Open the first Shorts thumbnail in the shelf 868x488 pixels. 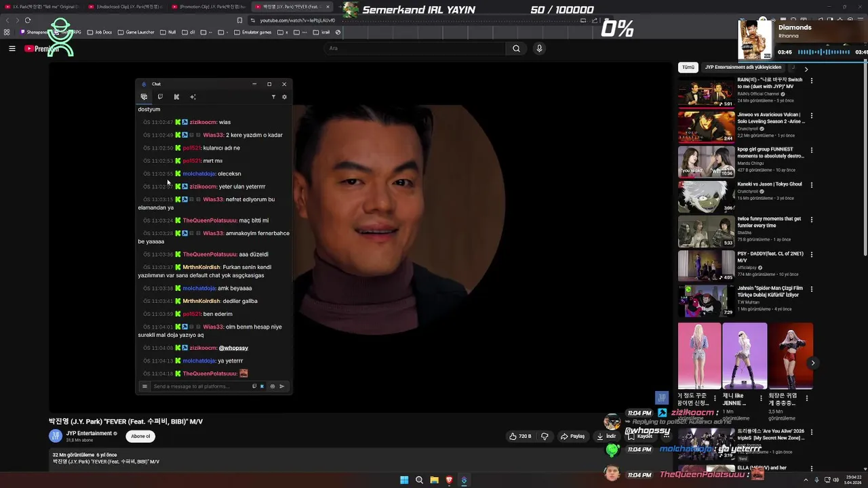pyautogui.click(x=699, y=355)
